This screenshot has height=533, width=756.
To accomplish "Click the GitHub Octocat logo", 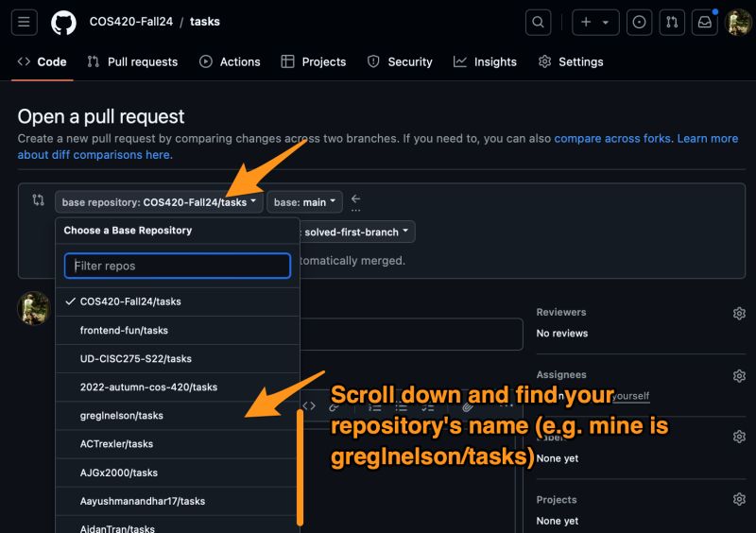I will pos(63,23).
